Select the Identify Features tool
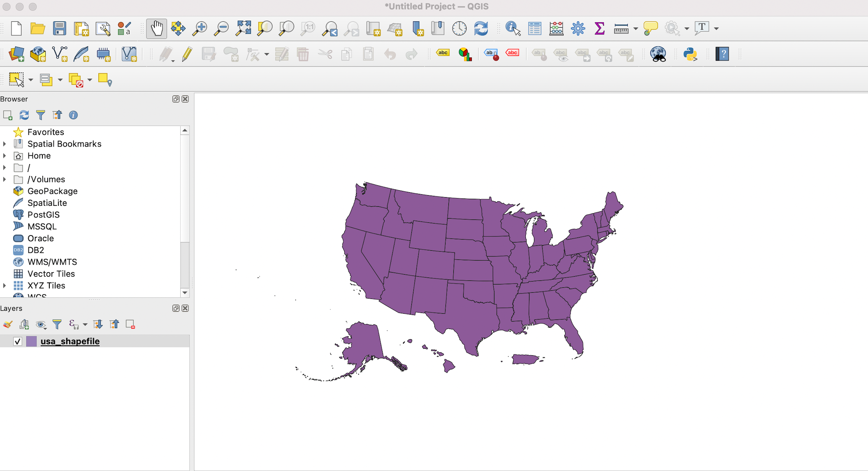 [512, 28]
